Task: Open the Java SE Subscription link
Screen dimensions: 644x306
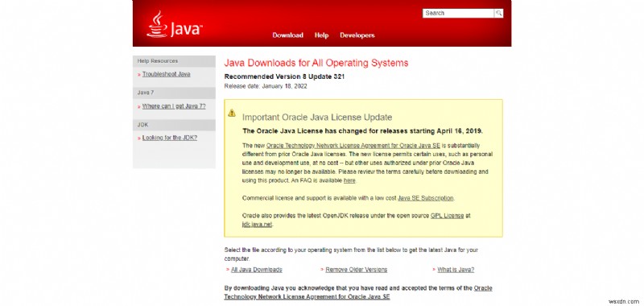Action: click(426, 198)
